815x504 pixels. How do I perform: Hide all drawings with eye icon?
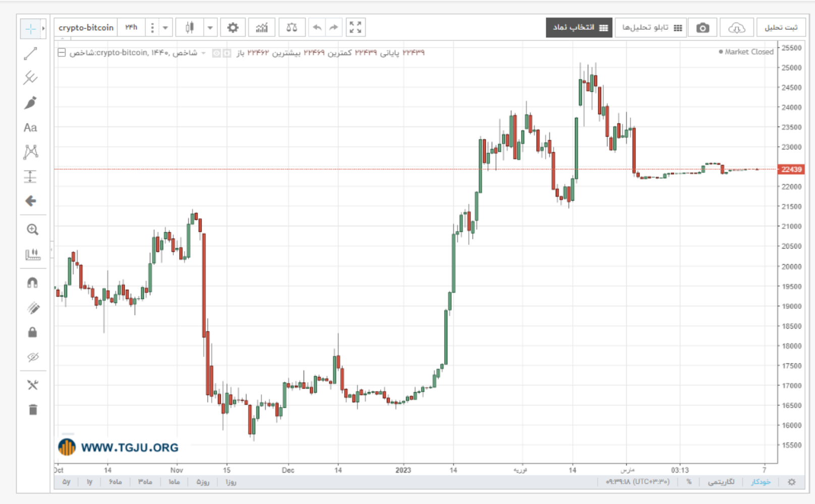tap(33, 357)
